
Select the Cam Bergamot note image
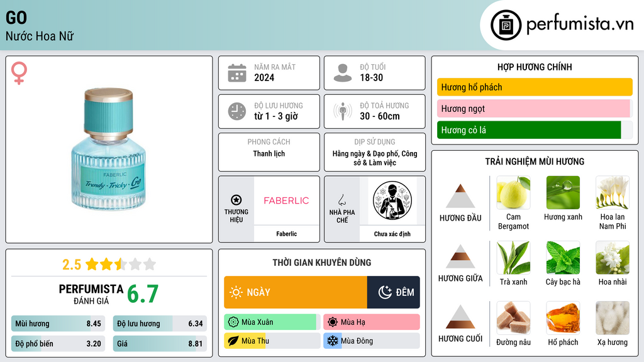coord(513,193)
